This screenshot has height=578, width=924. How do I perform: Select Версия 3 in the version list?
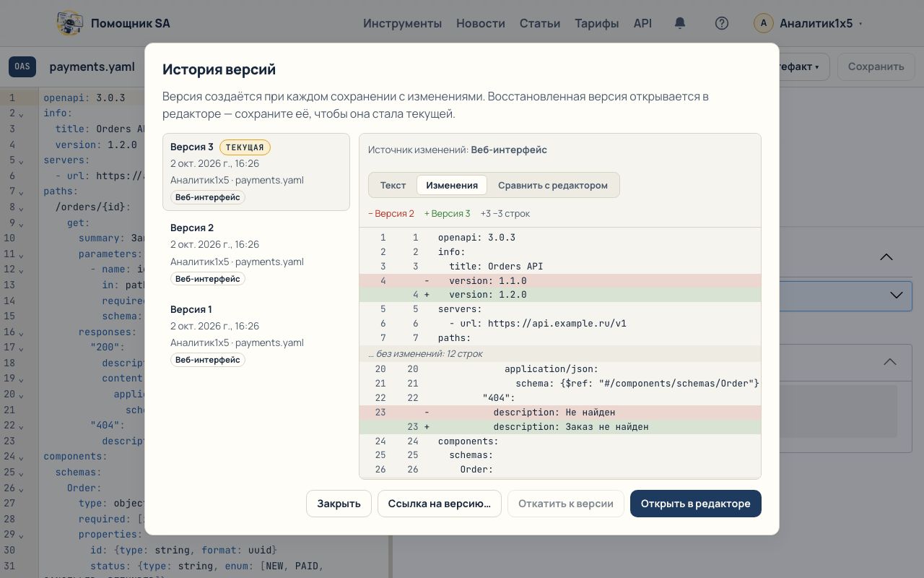tap(256, 172)
